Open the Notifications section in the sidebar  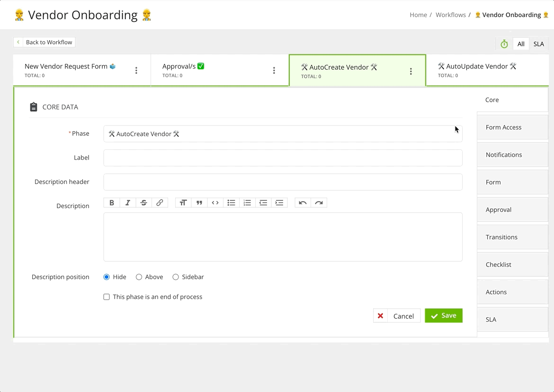coord(504,155)
